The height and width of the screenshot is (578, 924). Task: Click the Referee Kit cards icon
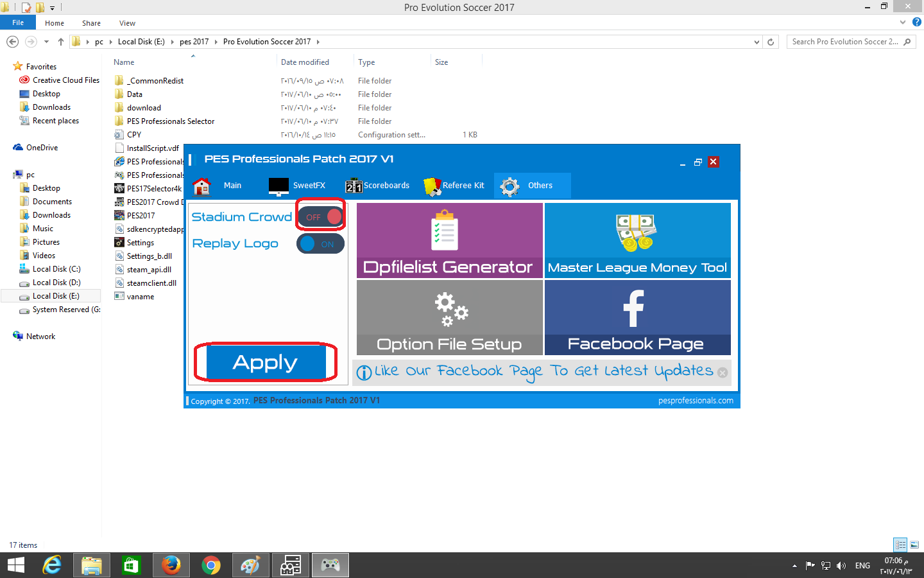tap(432, 186)
